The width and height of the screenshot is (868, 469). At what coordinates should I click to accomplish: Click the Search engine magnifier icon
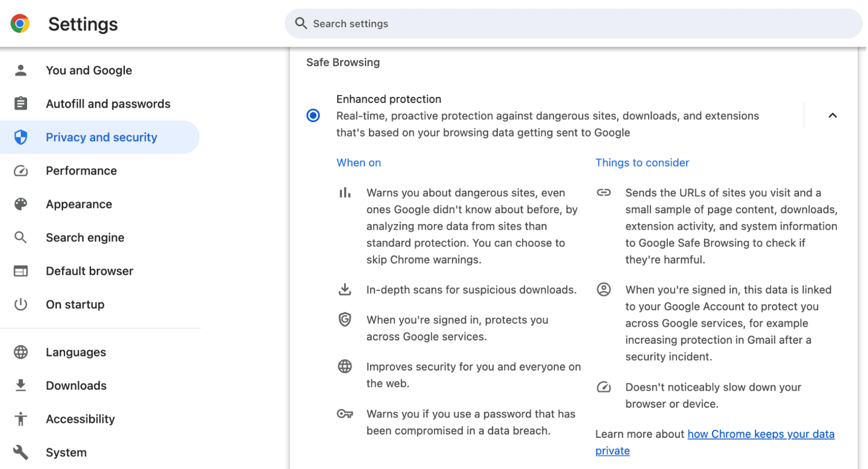pyautogui.click(x=21, y=237)
